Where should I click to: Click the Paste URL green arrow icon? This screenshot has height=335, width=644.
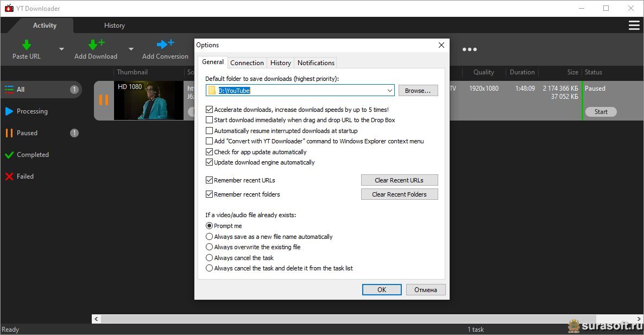click(x=27, y=45)
